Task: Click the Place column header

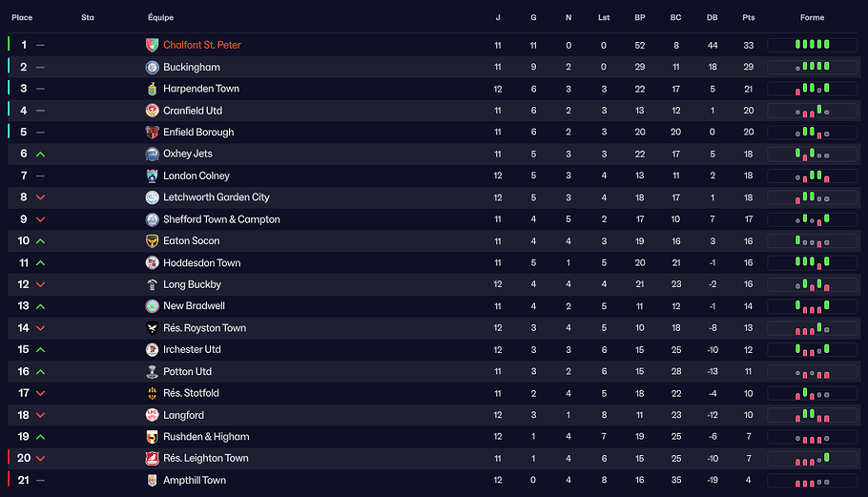Action: 22,18
